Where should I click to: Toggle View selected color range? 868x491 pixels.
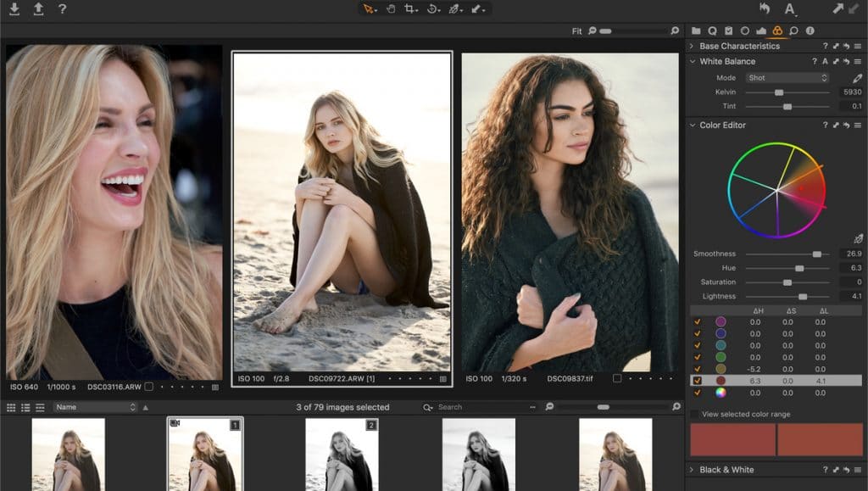click(695, 416)
